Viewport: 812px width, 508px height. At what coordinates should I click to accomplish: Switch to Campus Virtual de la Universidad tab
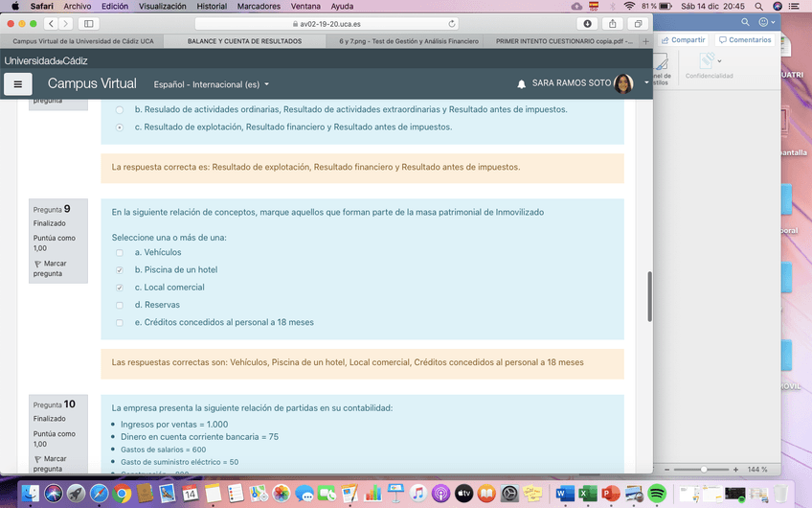coord(83,41)
